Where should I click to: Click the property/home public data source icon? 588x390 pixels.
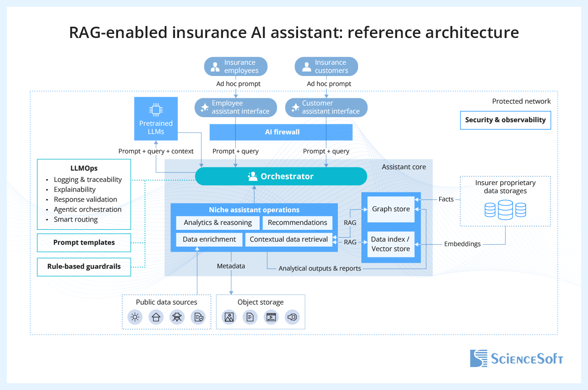pos(156,317)
